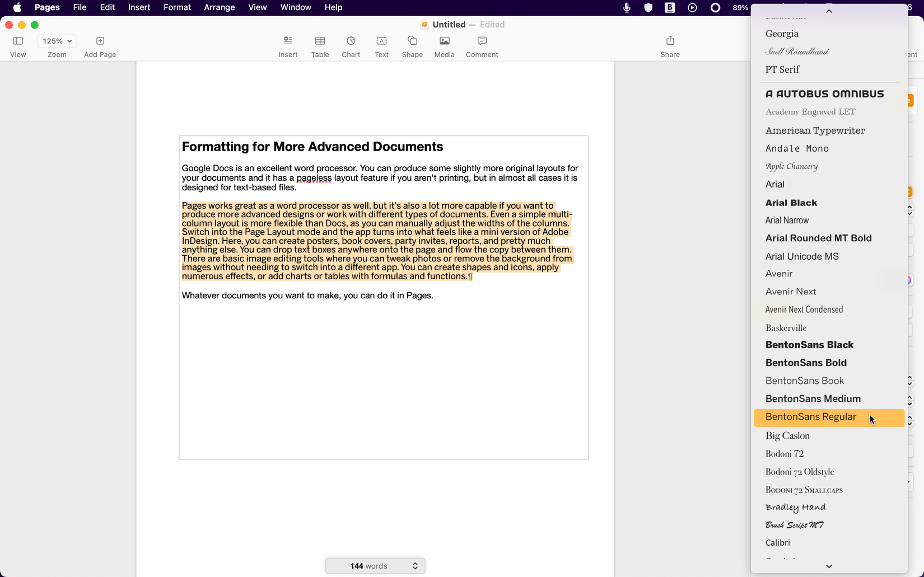Pick the Arial Black font
Image resolution: width=924 pixels, height=577 pixels.
(791, 203)
